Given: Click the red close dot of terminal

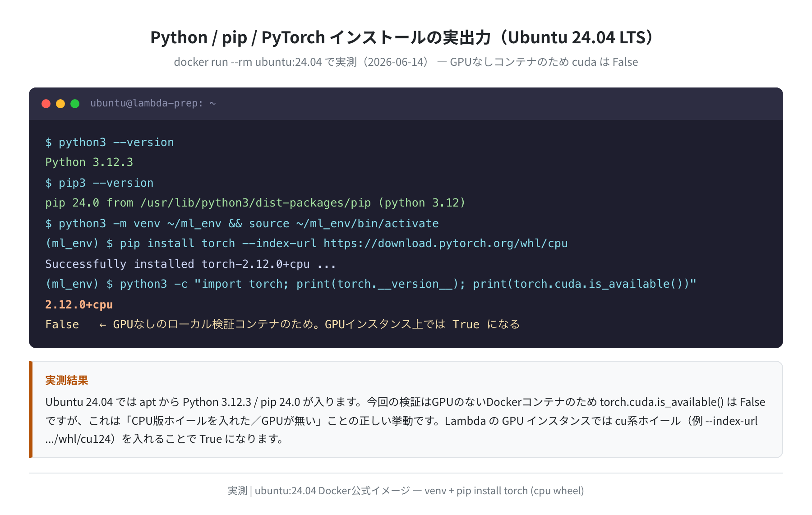Looking at the screenshot, I should point(46,104).
